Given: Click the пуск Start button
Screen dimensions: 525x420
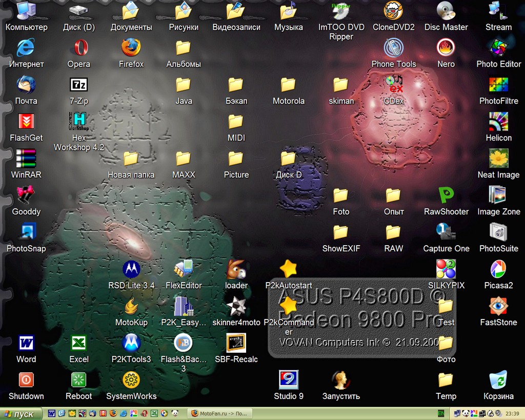Looking at the screenshot, I should tap(21, 414).
